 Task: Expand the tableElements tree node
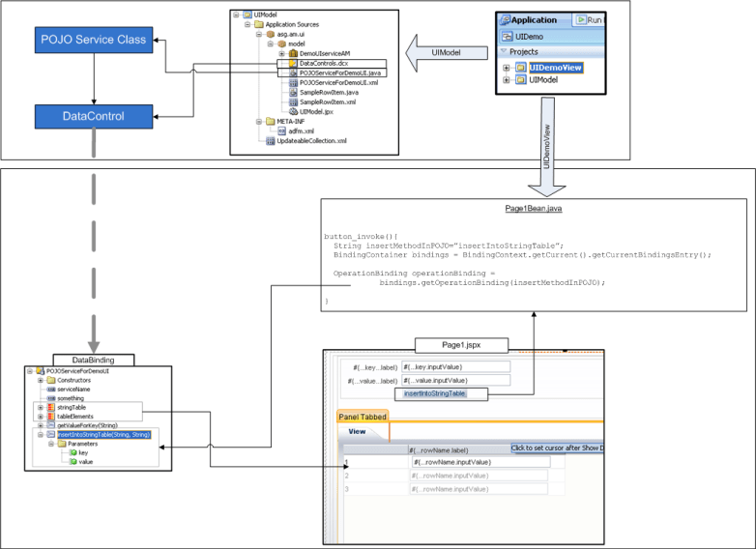(x=40, y=417)
